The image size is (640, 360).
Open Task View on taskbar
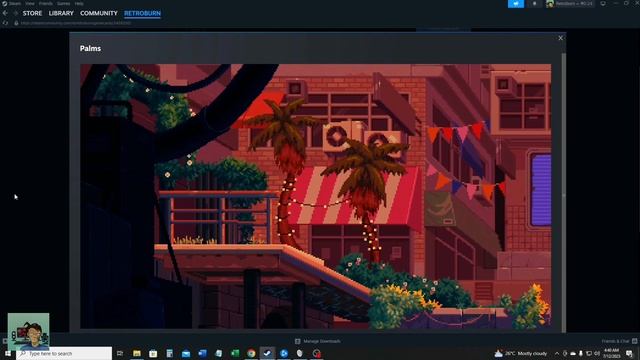click(x=120, y=353)
